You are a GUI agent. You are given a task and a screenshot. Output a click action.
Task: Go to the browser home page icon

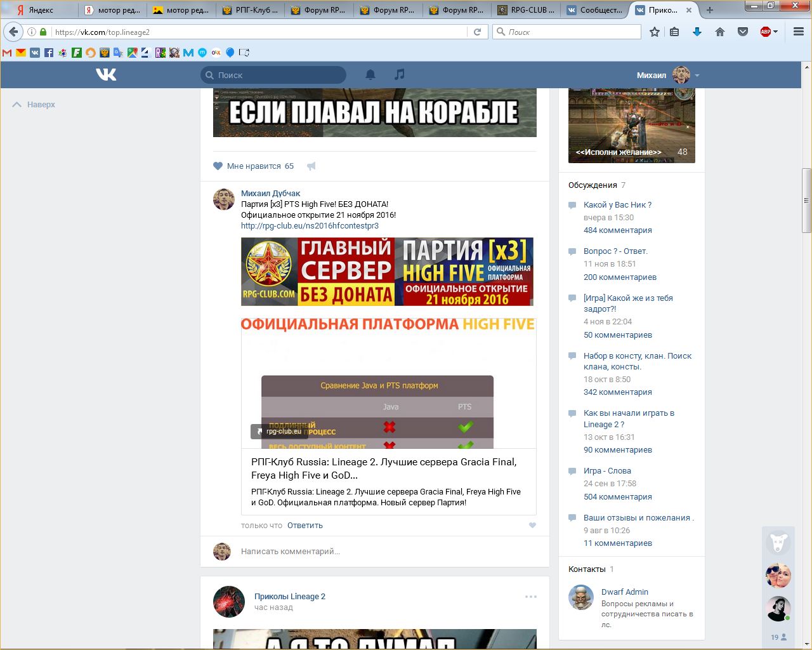point(720,32)
